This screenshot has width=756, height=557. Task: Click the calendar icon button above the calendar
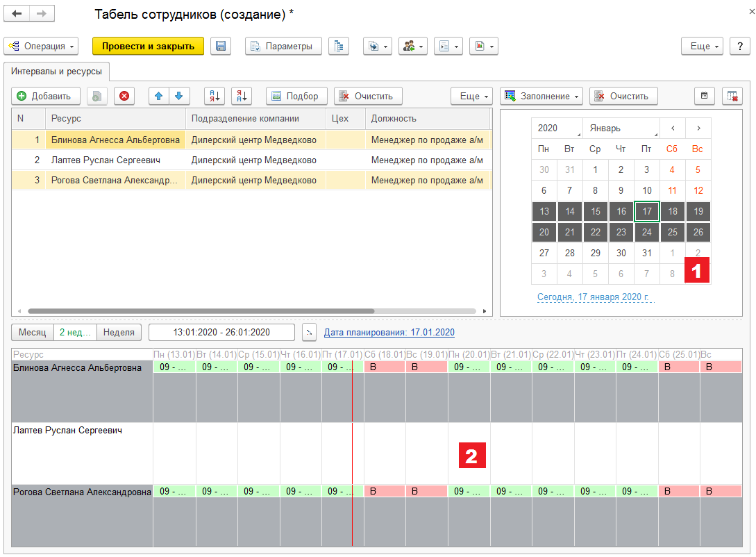[x=705, y=96]
